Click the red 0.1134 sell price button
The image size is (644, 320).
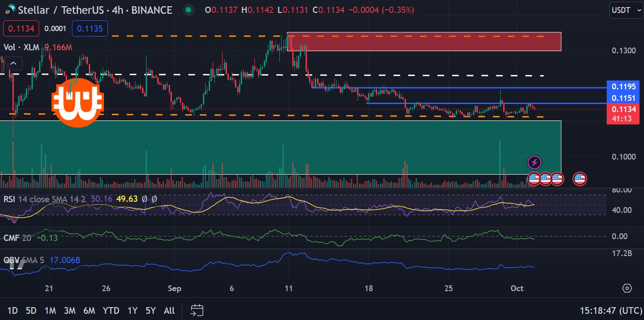pyautogui.click(x=21, y=29)
